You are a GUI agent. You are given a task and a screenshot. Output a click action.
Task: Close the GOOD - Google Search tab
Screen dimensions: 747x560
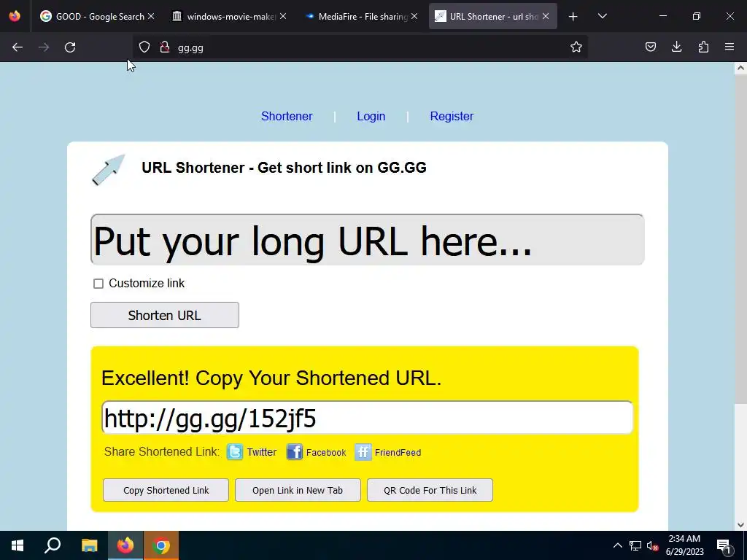coord(151,16)
